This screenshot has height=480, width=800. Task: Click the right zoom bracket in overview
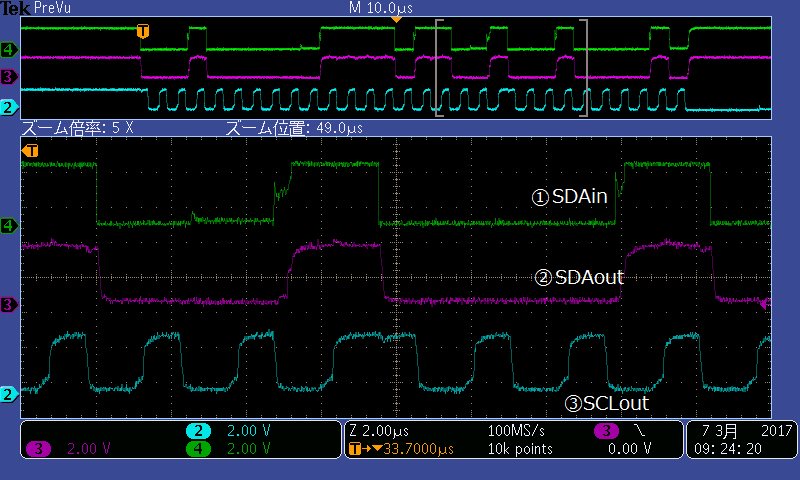pos(584,68)
